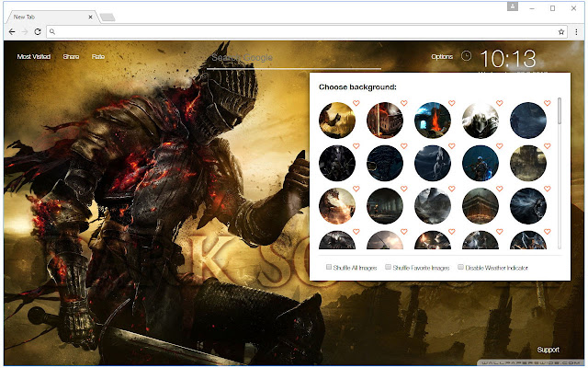Reload the page with the refresh icon
Image resolution: width=588 pixels, height=368 pixels.
coord(38,32)
